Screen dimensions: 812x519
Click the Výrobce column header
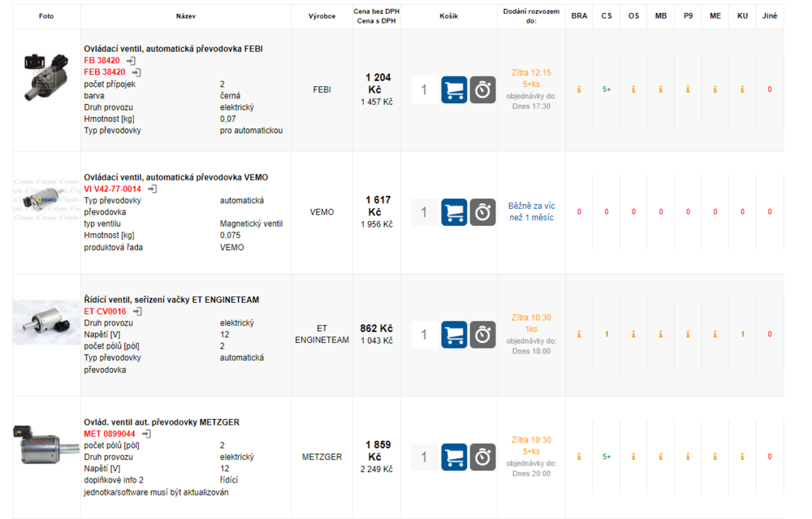[x=322, y=16]
